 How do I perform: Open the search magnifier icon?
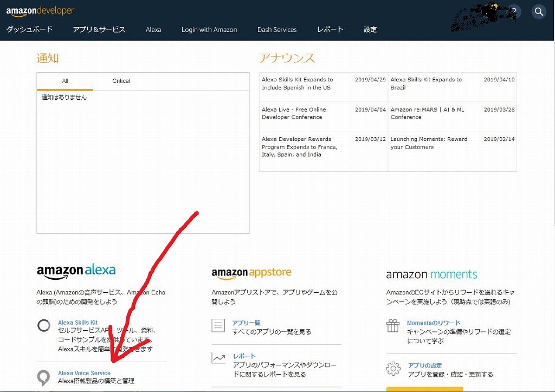pyautogui.click(x=539, y=12)
